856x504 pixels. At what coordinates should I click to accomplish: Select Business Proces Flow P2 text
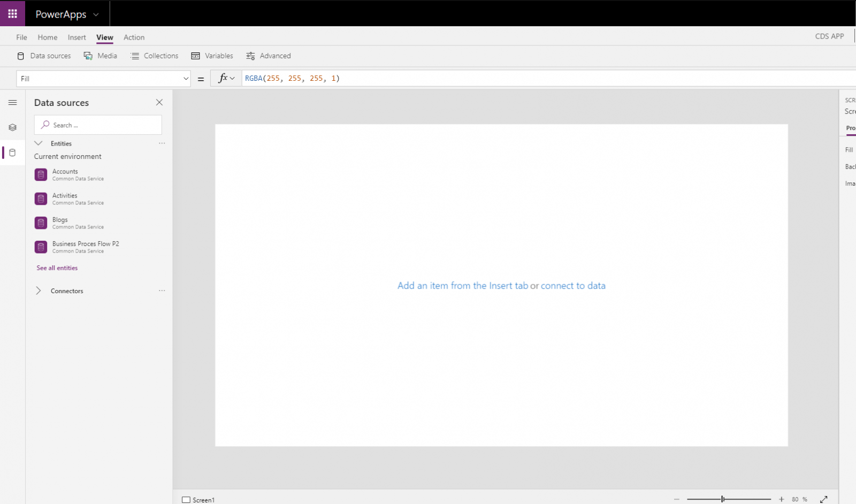click(x=86, y=244)
